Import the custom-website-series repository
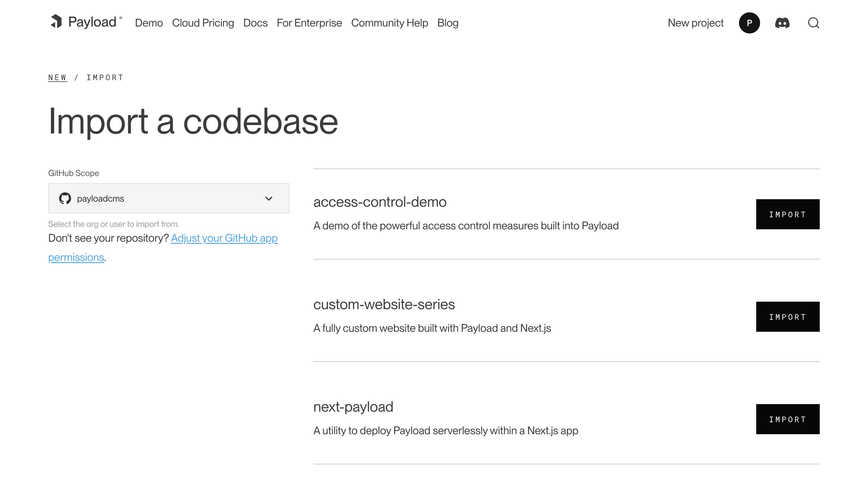The width and height of the screenshot is (868, 496). [788, 317]
